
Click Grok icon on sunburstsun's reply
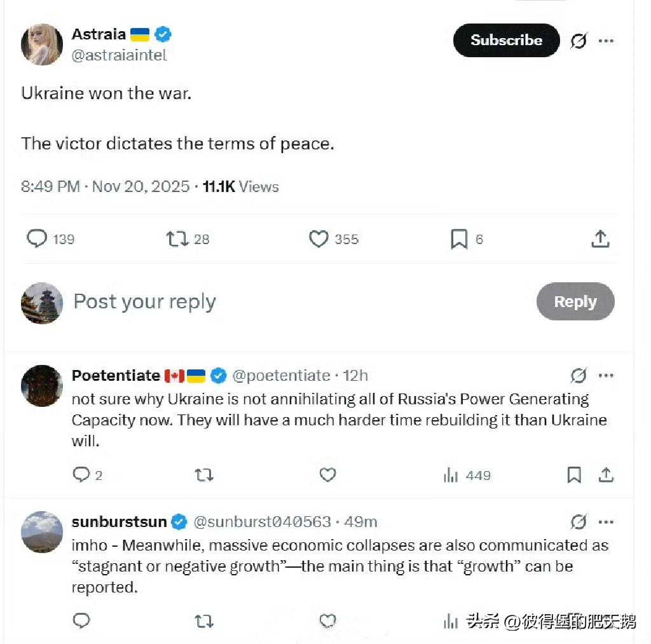point(579,522)
